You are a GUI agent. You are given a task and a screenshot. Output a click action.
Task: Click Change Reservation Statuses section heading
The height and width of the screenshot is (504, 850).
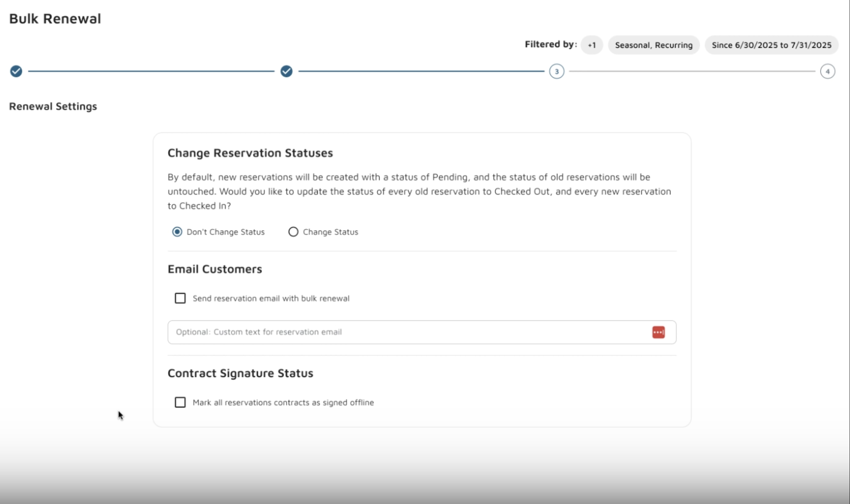[250, 153]
